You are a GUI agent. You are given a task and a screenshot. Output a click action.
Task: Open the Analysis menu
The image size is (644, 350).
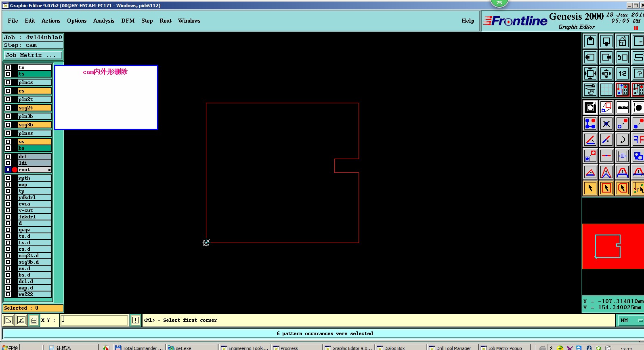104,21
